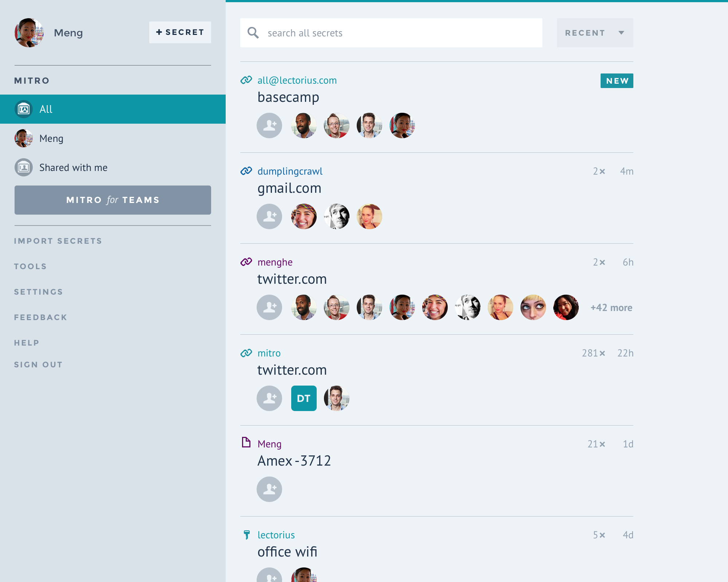Select the Meng personal vault sidebar item
Screen dimensions: 728x582
click(51, 138)
